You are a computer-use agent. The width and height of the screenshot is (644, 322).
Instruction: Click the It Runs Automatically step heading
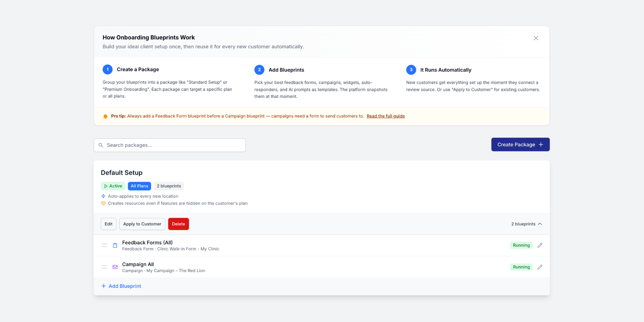click(x=446, y=70)
